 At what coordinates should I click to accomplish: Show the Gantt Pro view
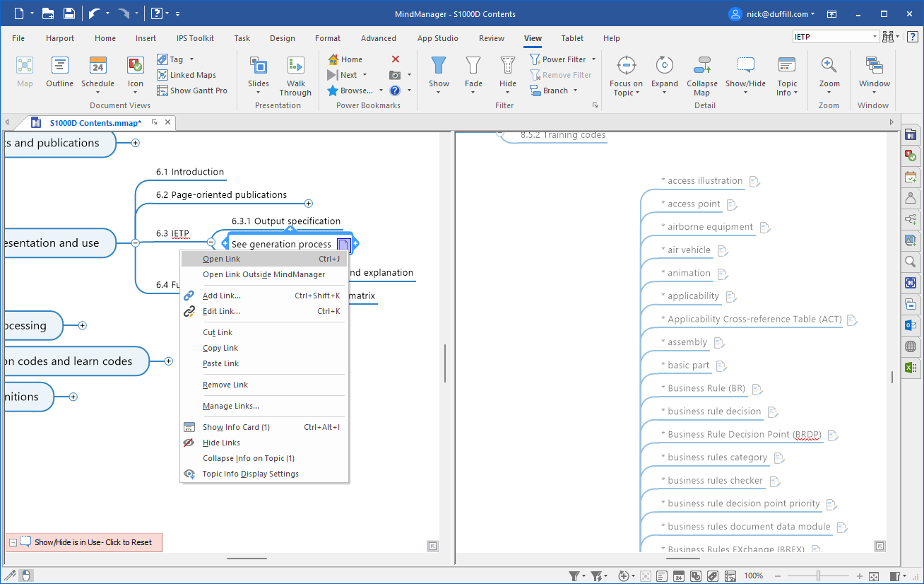(x=192, y=90)
